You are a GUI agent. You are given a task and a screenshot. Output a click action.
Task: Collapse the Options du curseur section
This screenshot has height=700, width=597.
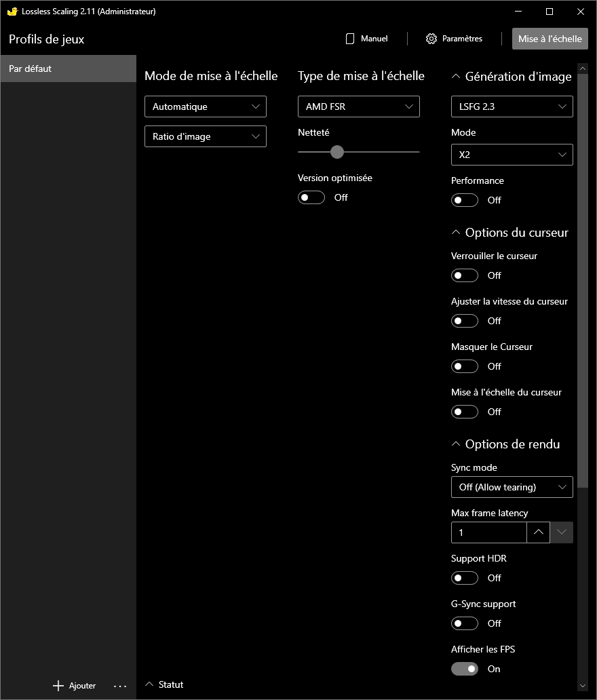point(456,233)
